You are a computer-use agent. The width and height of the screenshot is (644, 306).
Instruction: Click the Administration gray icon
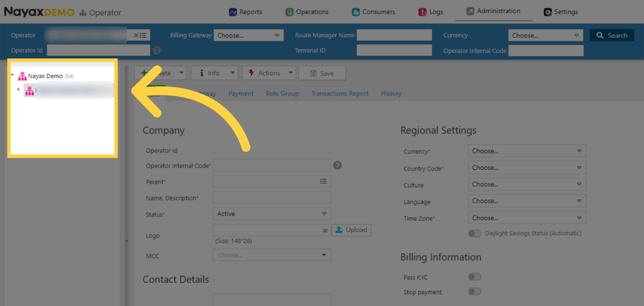(x=470, y=11)
